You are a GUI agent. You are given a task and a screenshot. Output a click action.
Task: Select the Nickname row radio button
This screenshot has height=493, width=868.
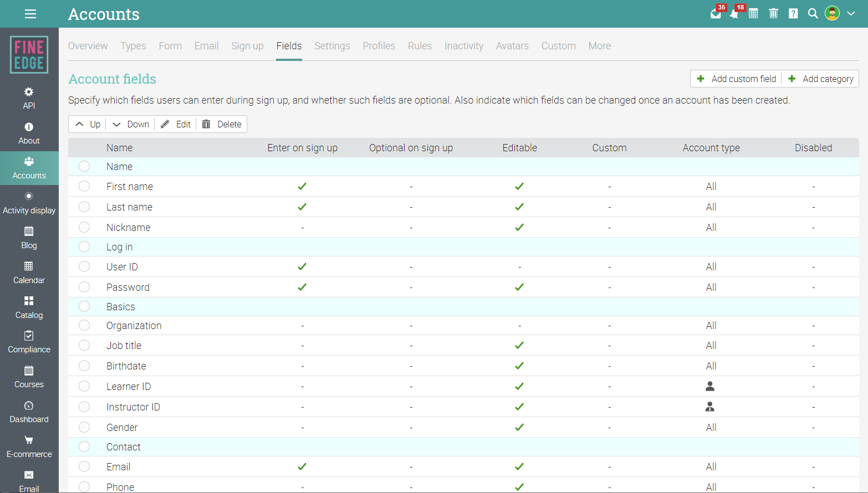84,227
